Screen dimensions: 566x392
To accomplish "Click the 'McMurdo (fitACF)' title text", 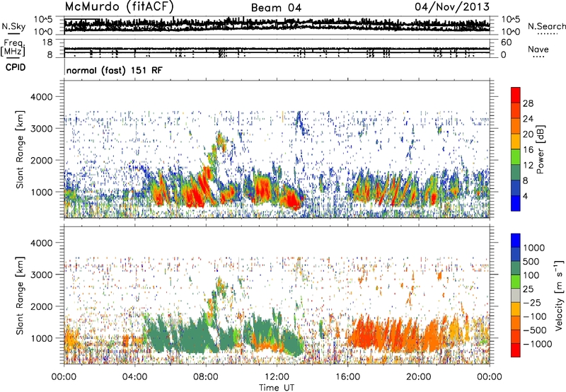I will click(x=119, y=6).
